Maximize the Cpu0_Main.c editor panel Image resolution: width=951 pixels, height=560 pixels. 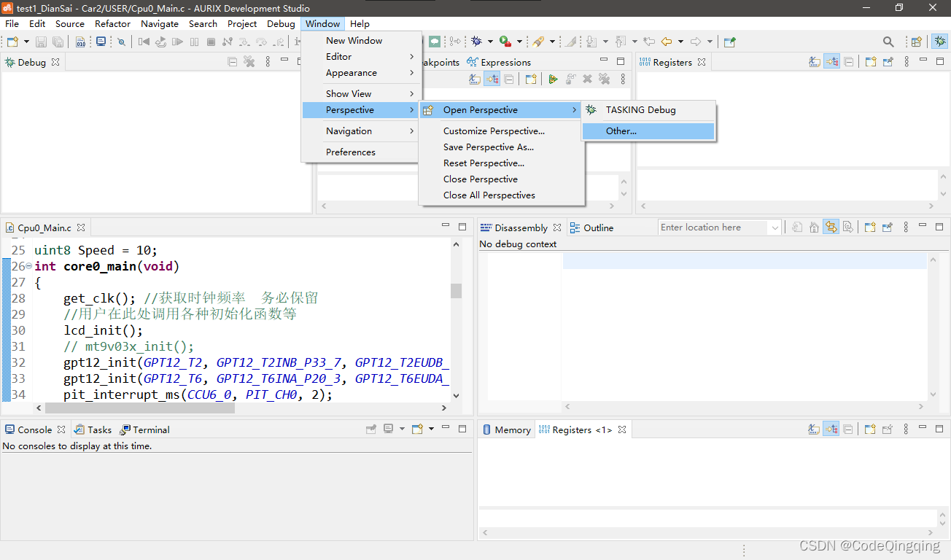coord(462,227)
